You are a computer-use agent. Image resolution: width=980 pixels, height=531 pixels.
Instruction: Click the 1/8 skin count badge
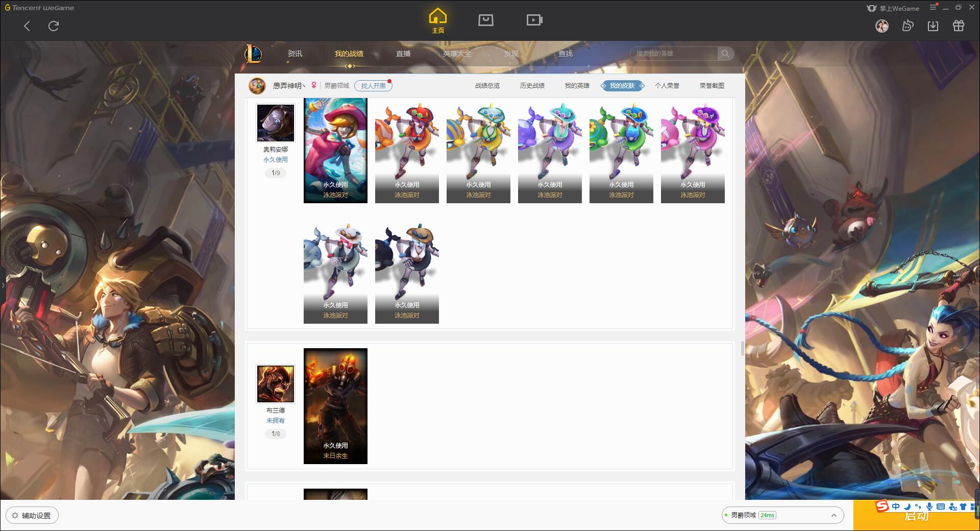click(x=276, y=434)
